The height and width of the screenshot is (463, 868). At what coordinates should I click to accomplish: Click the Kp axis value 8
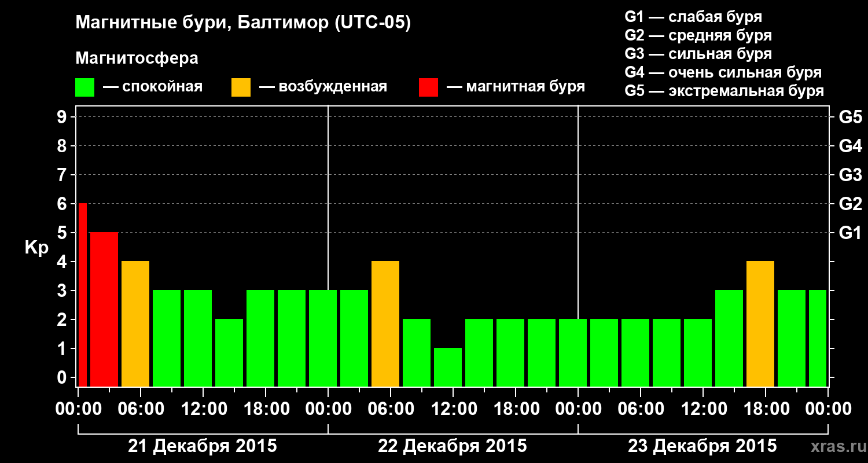click(62, 146)
